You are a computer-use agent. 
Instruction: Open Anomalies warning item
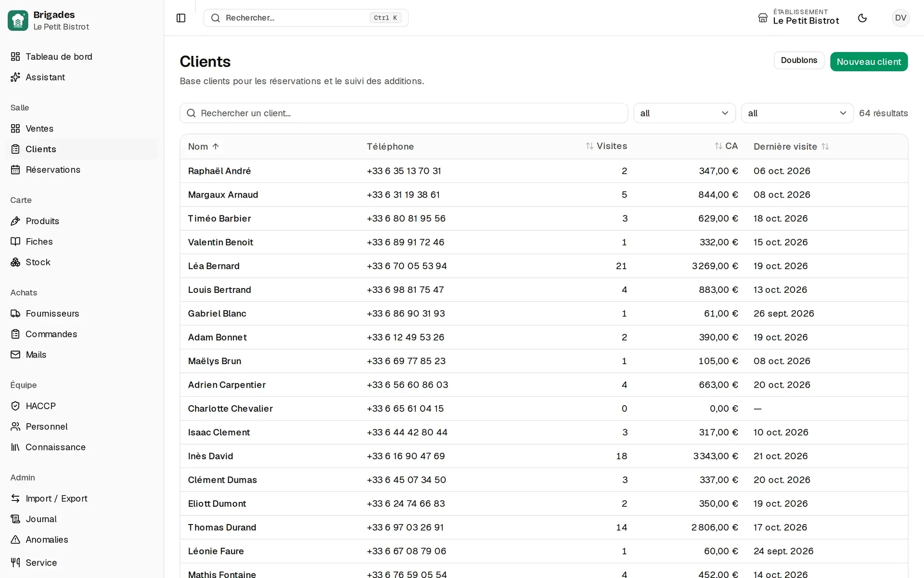point(82,539)
